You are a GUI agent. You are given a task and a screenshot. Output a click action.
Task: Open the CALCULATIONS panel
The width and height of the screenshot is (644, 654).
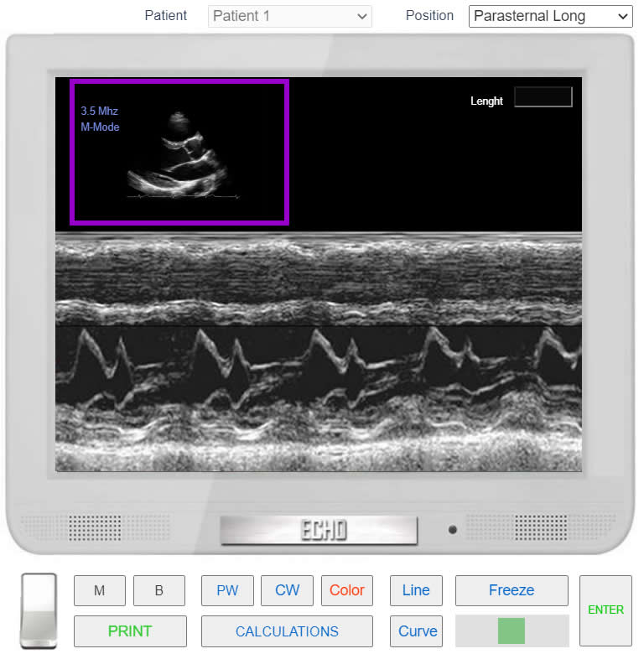point(287,631)
